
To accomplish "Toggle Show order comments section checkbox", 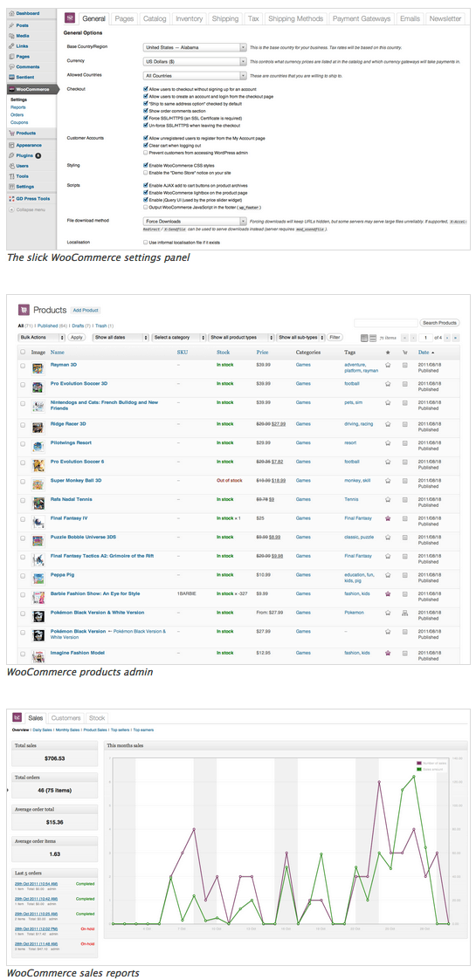I will coord(146,111).
